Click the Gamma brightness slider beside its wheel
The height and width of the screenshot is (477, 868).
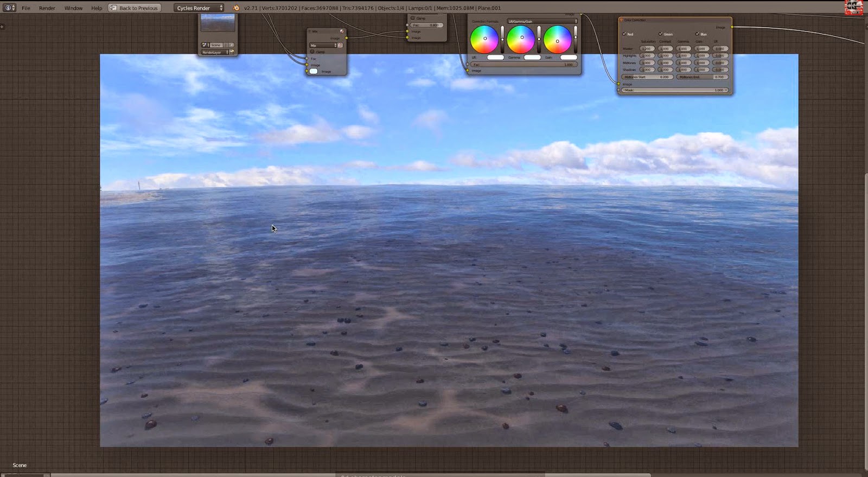click(x=539, y=40)
